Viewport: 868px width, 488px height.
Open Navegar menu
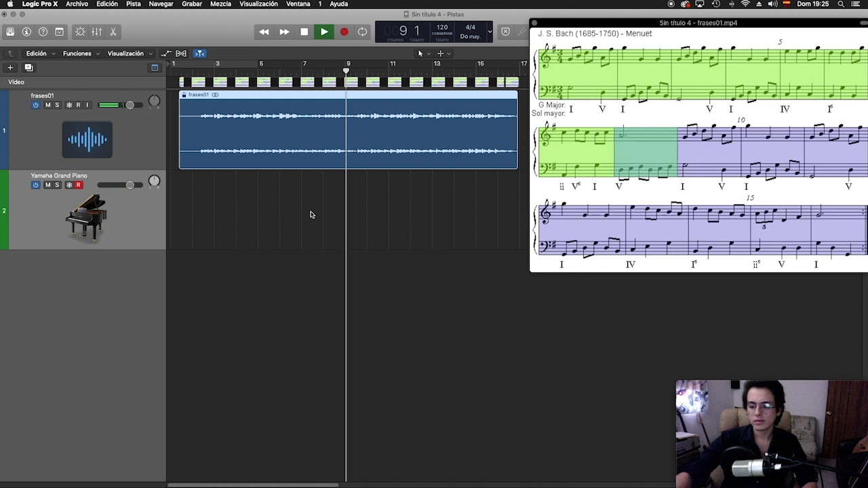pyautogui.click(x=161, y=4)
